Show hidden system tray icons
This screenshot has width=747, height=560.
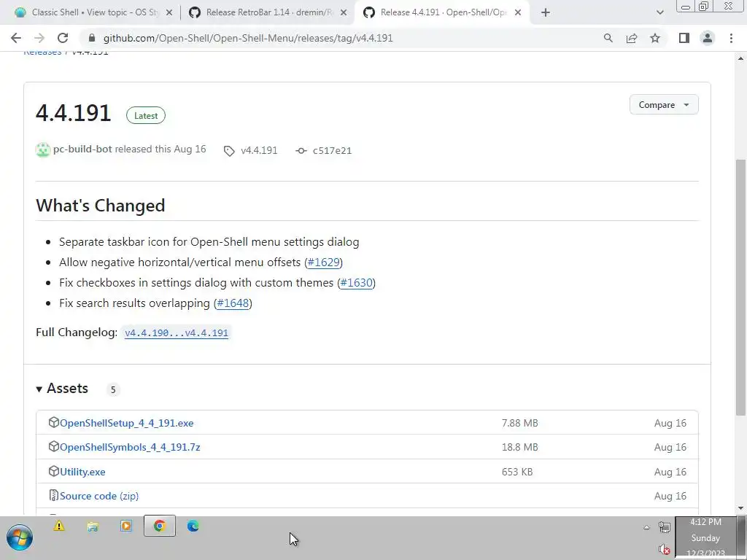coord(646,527)
